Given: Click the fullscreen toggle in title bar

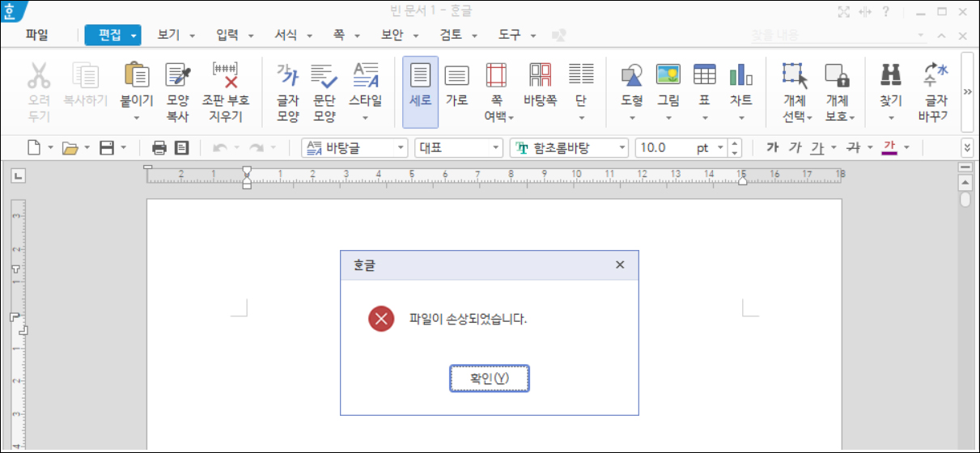Looking at the screenshot, I should point(844,11).
